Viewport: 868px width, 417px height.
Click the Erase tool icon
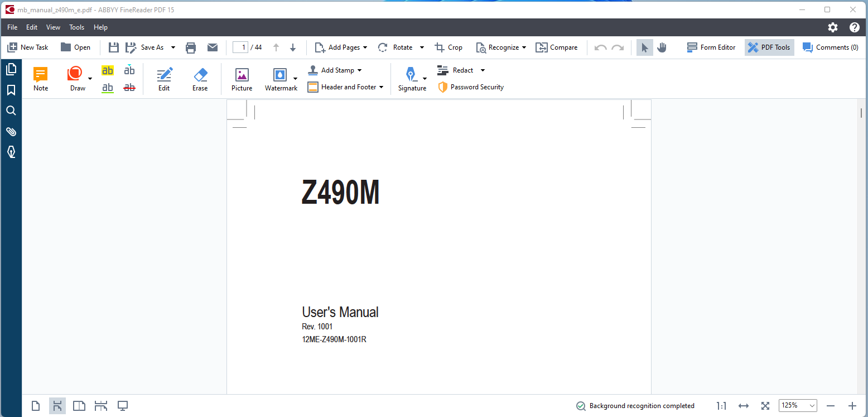[200, 79]
